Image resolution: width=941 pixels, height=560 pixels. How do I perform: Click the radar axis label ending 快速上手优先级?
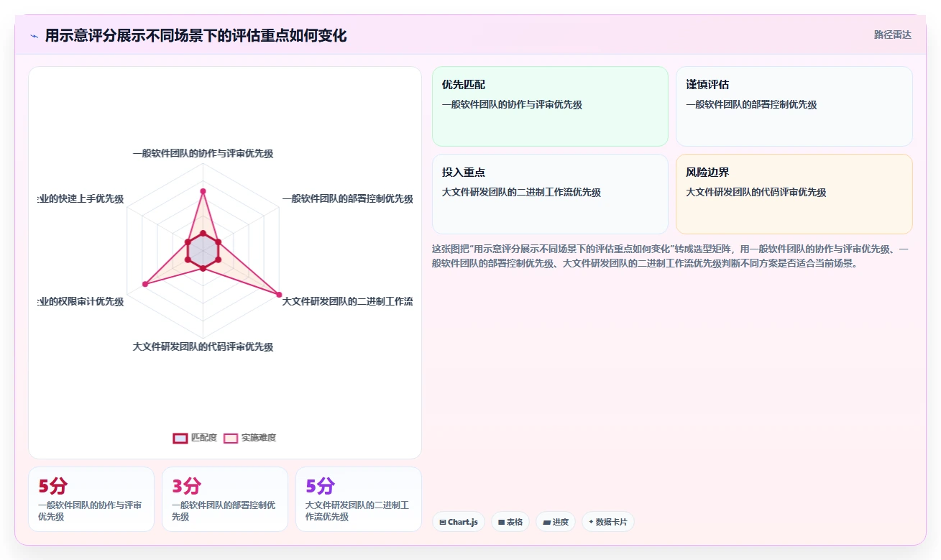[x=81, y=199]
